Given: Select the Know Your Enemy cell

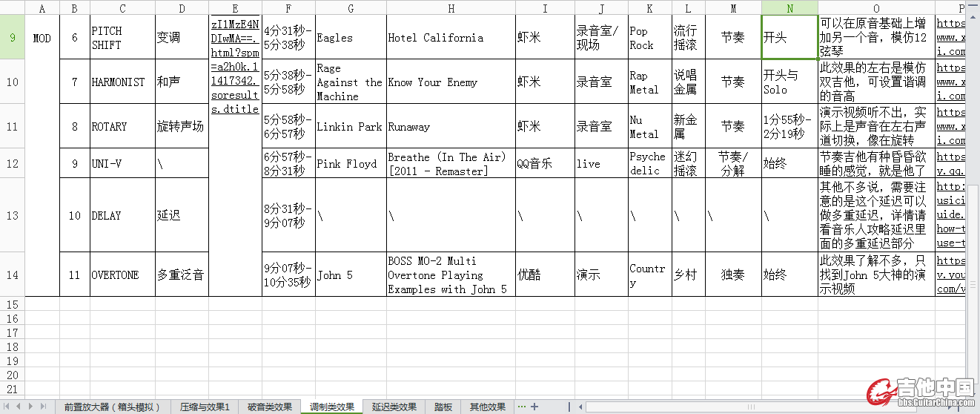Looking at the screenshot, I should coord(451,82).
